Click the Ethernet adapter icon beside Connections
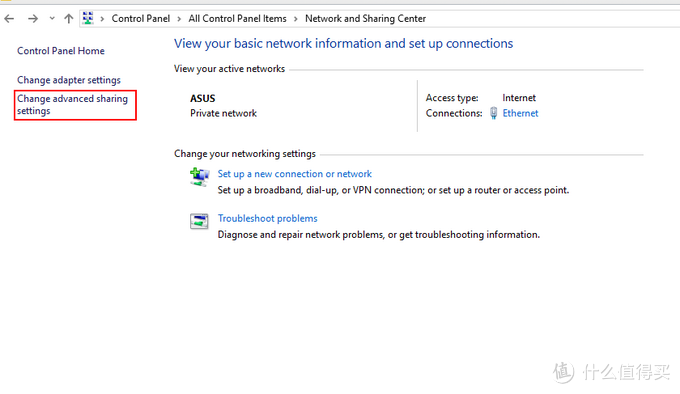Screen dimensions: 680x394 [494, 113]
